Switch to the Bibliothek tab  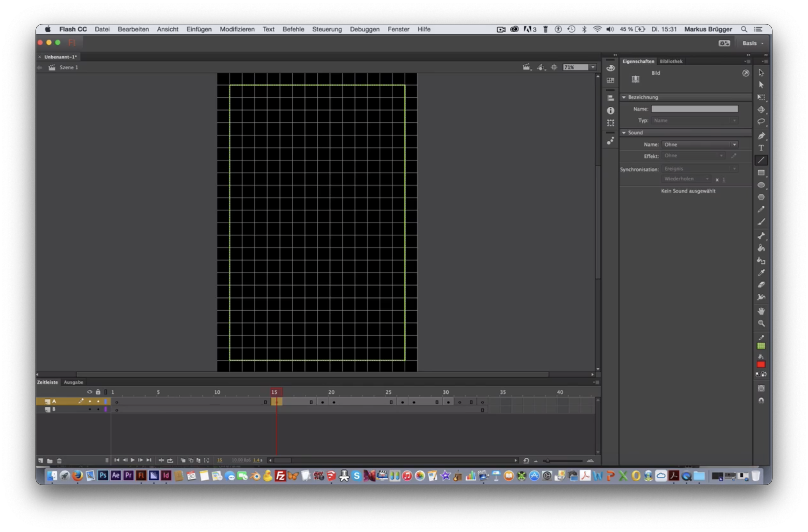click(x=671, y=61)
